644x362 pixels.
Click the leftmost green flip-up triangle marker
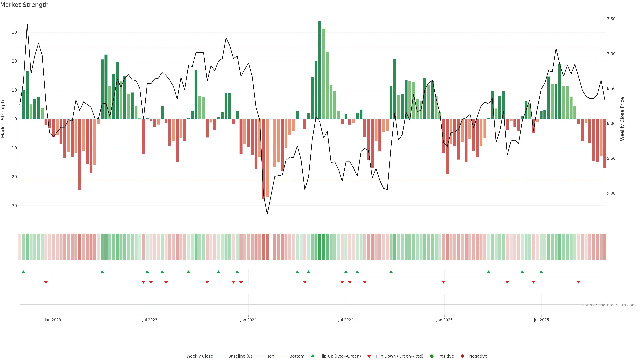point(23,272)
